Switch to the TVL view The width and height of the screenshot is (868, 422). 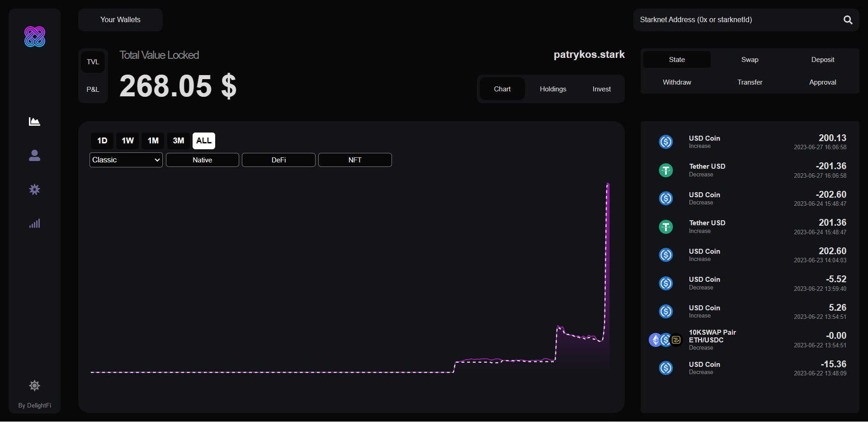coord(93,62)
